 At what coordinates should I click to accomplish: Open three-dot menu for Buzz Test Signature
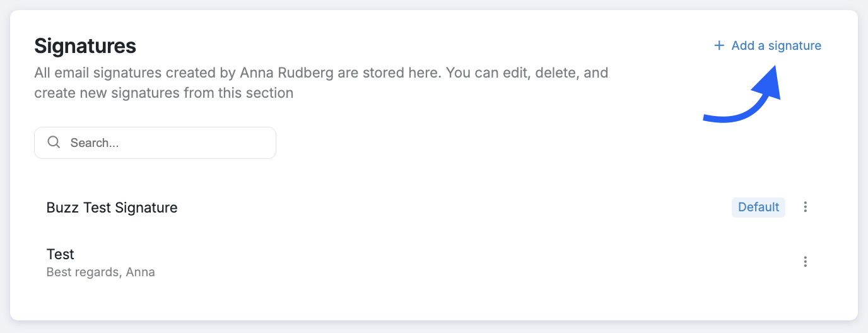[x=805, y=207]
